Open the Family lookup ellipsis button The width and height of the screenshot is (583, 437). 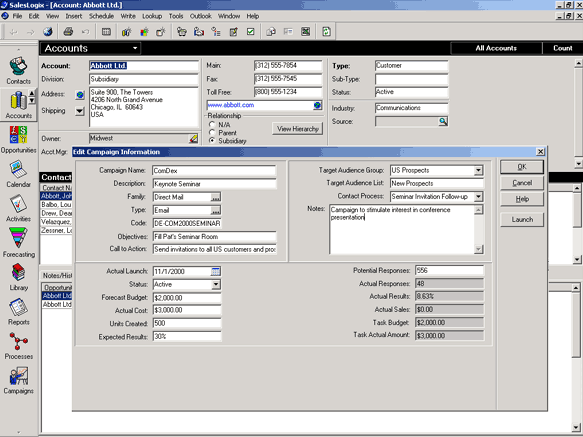(216, 197)
